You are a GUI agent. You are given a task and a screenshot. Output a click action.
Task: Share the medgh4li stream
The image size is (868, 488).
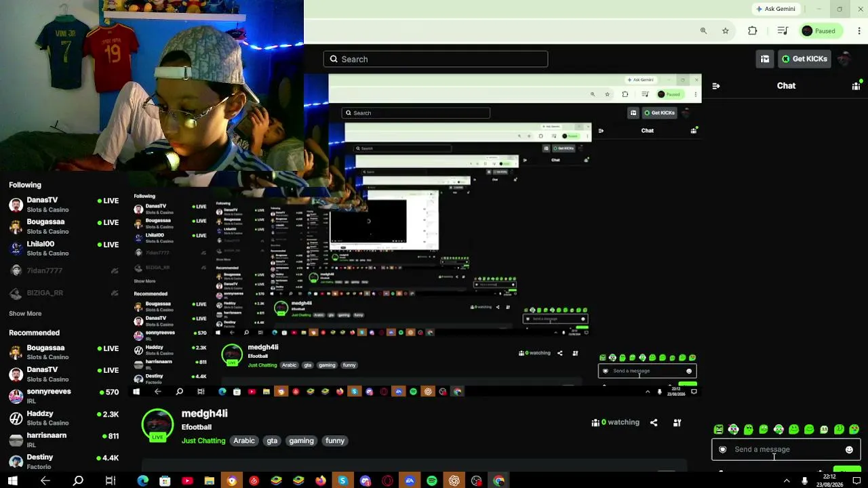(x=654, y=422)
